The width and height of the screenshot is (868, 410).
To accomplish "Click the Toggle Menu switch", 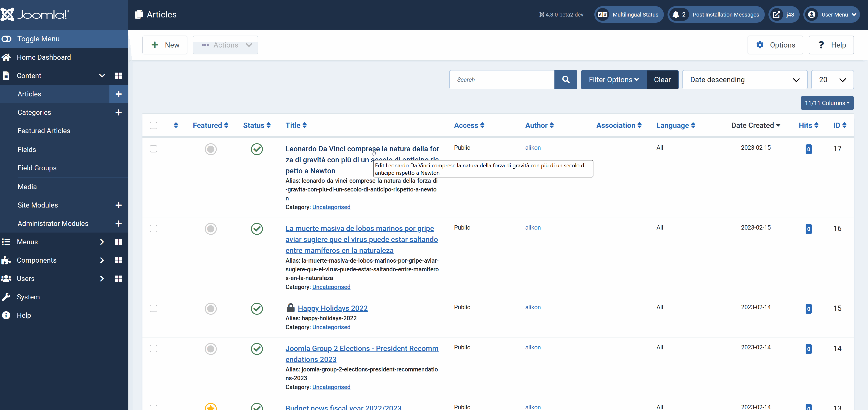I will click(7, 39).
